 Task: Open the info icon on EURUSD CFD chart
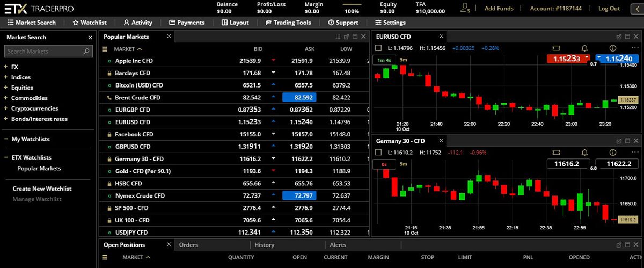pos(612,48)
